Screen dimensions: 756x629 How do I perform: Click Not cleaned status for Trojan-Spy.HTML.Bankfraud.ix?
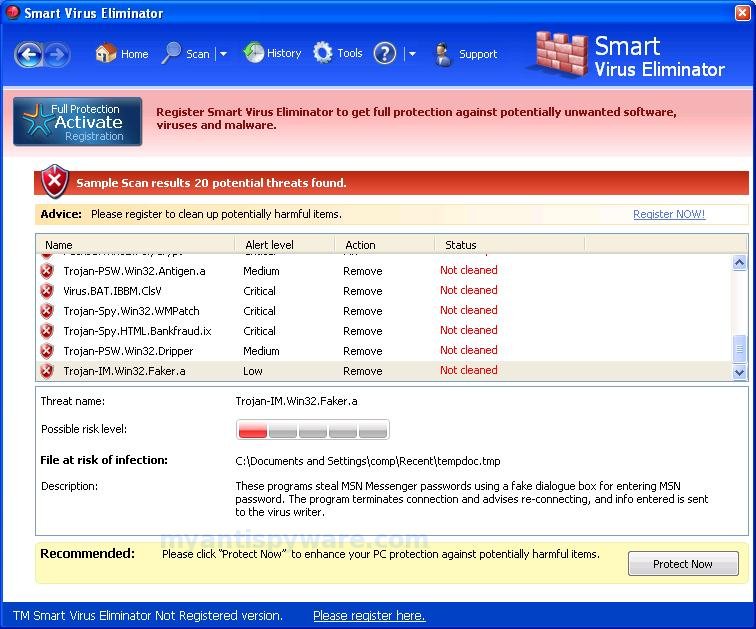tap(469, 330)
